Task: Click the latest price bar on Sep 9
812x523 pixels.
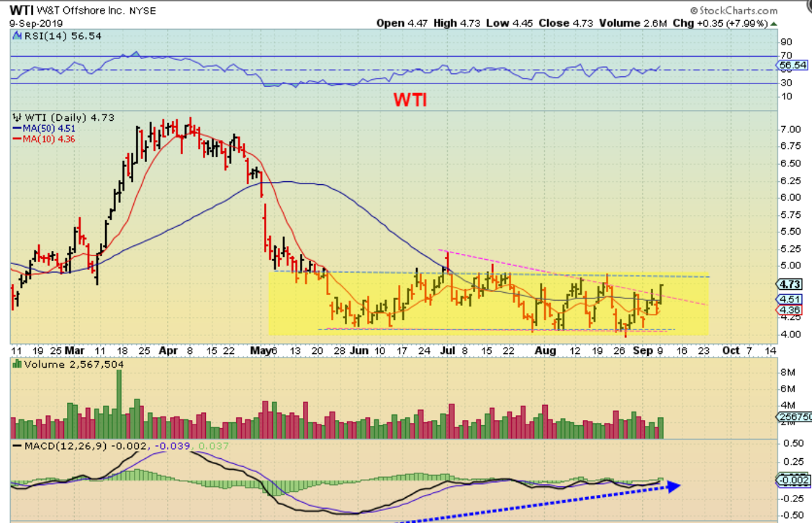Action: click(662, 294)
